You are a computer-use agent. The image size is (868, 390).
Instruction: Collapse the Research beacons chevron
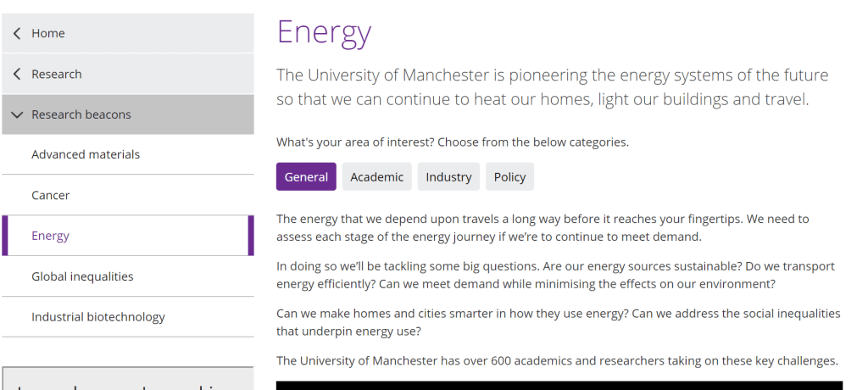[x=18, y=114]
